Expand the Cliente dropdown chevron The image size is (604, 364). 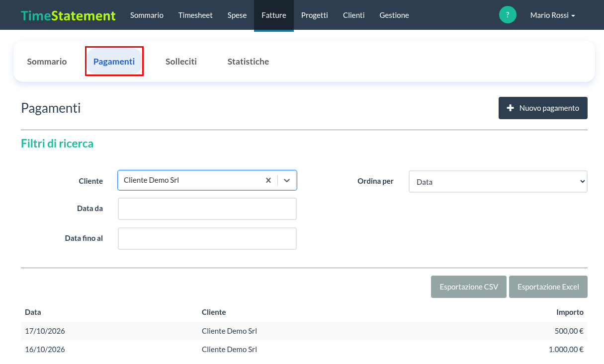point(287,180)
